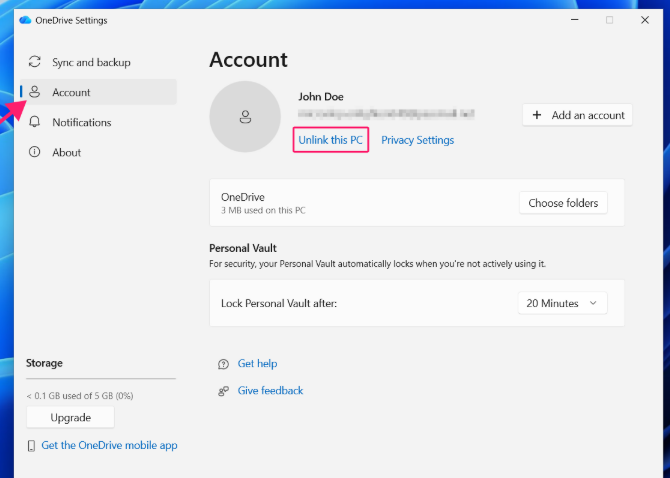Image resolution: width=670 pixels, height=478 pixels.
Task: Close the OneDrive Settings window
Action: pos(645,20)
